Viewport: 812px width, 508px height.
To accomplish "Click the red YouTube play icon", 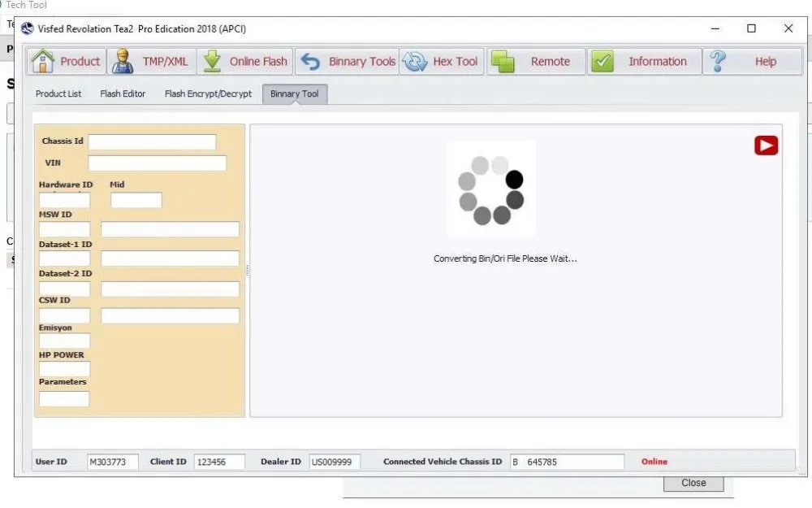I will tap(766, 145).
